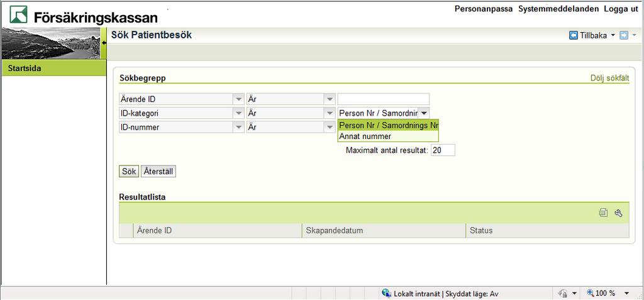
Task: Toggle the Person Nr / Samordningsnr value dropdown arrow
Action: 424,113
